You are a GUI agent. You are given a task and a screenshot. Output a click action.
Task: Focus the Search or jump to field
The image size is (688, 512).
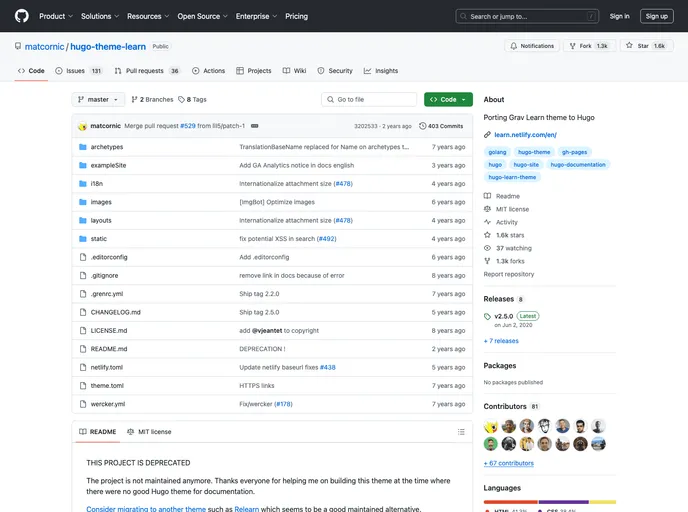point(527,16)
